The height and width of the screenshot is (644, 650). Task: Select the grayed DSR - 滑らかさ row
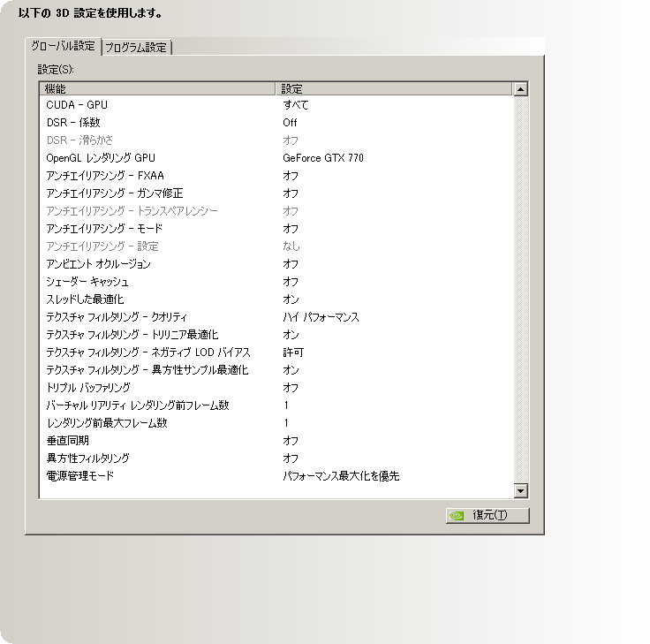276,140
